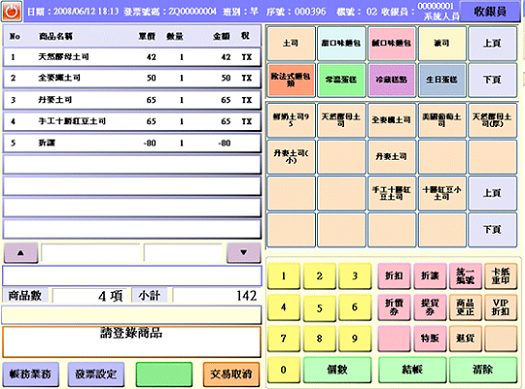
Task: Tap keypad digit 6
Action: 355,307
